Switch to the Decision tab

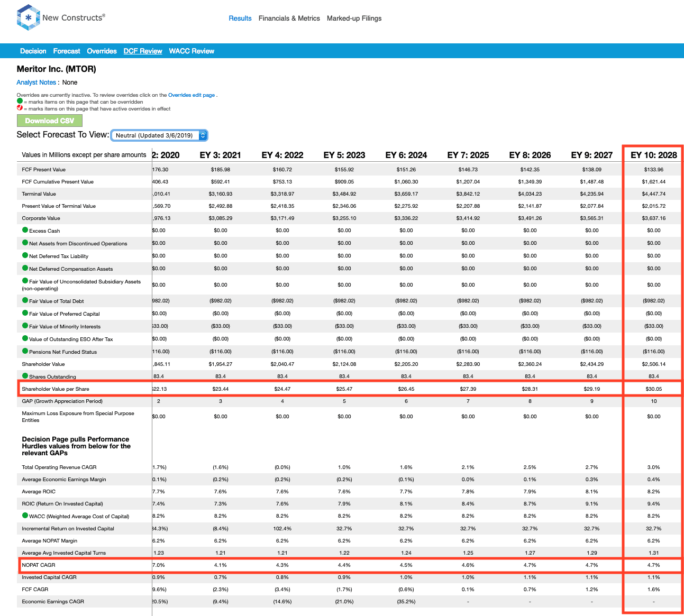(33, 51)
